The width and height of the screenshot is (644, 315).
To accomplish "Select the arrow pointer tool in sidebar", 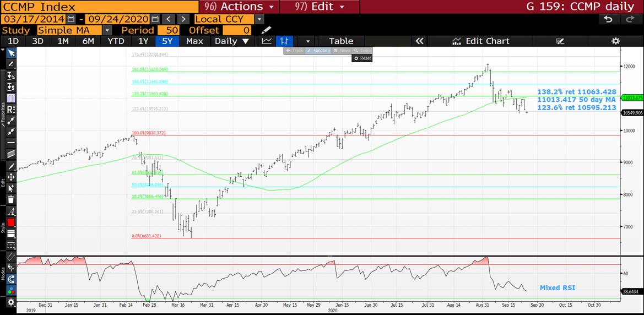I will coord(10,53).
